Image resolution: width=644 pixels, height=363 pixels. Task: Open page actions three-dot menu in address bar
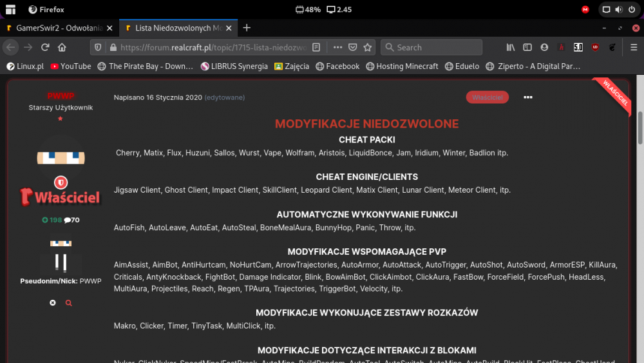(x=337, y=47)
